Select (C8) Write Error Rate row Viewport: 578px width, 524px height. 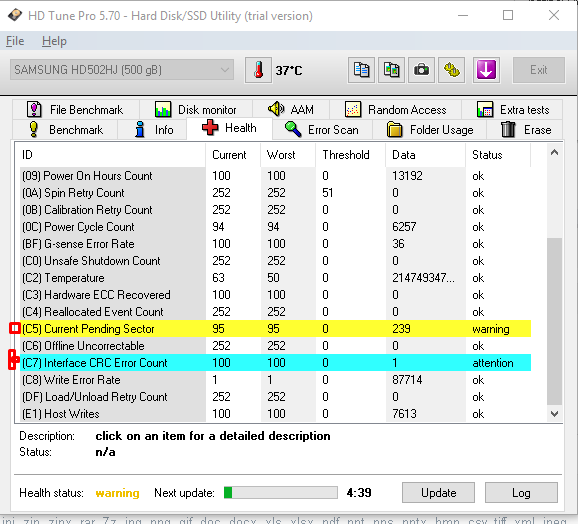275,380
